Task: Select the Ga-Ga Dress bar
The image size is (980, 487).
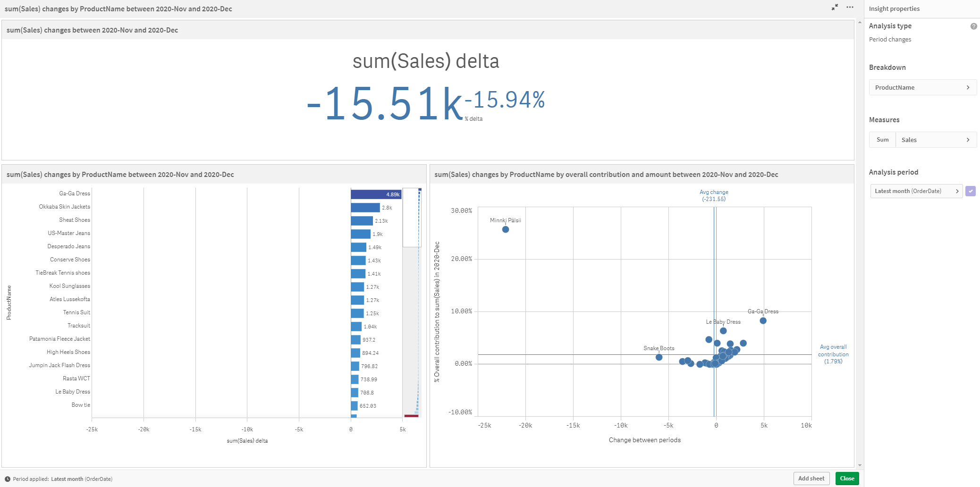Action: tap(376, 194)
